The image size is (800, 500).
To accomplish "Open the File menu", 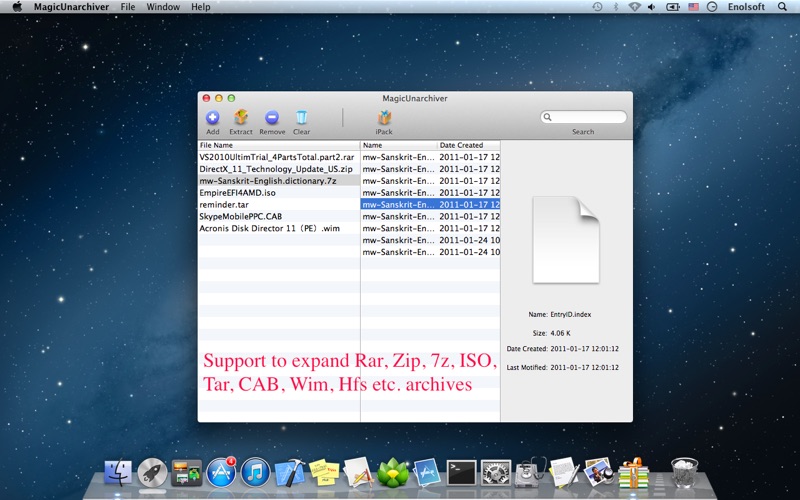I will (x=128, y=7).
